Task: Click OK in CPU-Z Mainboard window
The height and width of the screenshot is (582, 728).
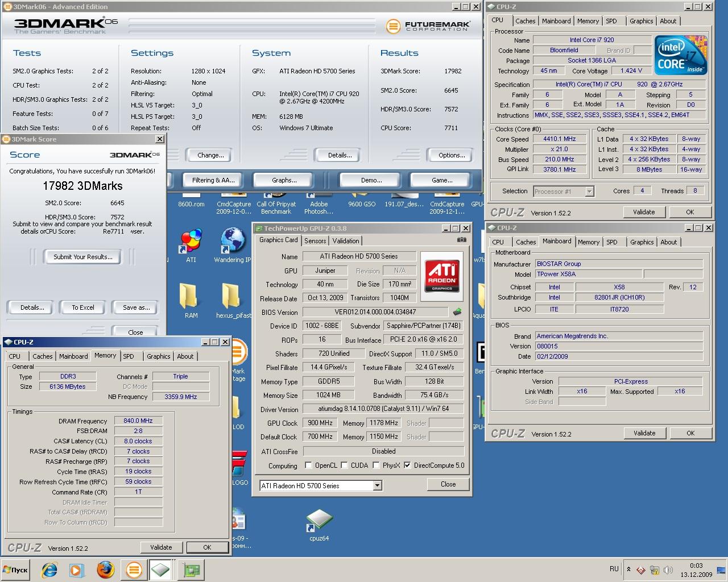Action: coord(690,433)
